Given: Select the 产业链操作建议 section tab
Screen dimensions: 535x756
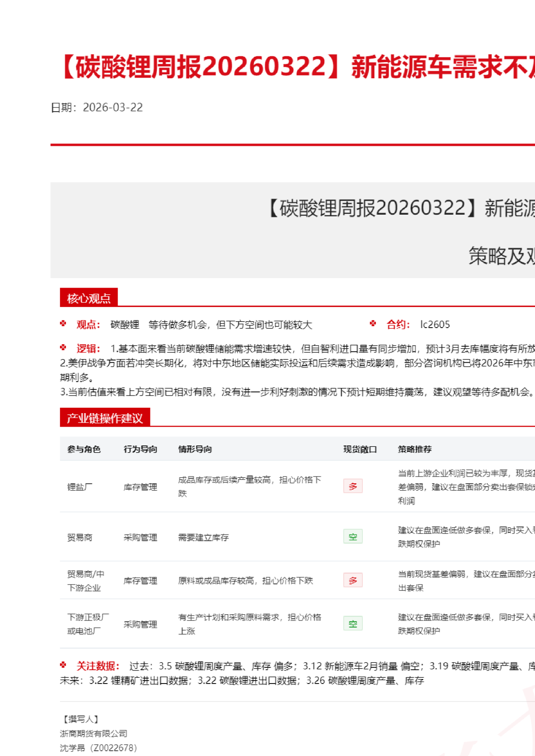Looking at the screenshot, I should (x=105, y=418).
